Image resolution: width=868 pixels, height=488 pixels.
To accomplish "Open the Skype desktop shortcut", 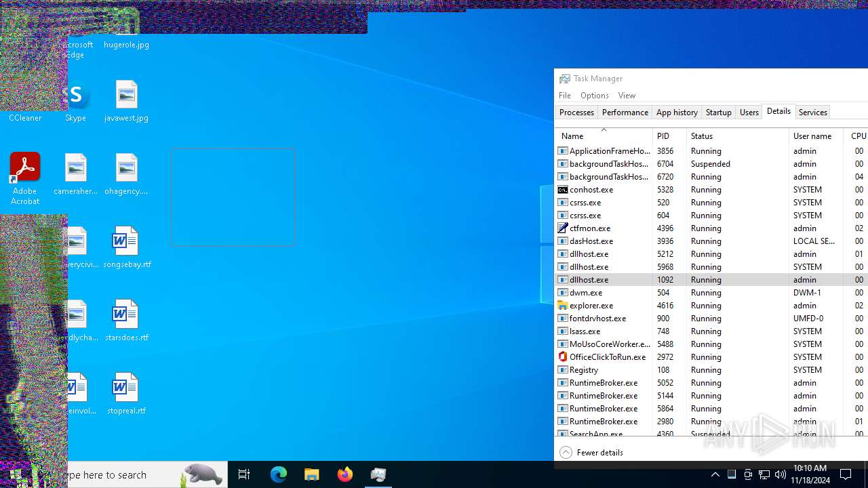I will pos(76,102).
